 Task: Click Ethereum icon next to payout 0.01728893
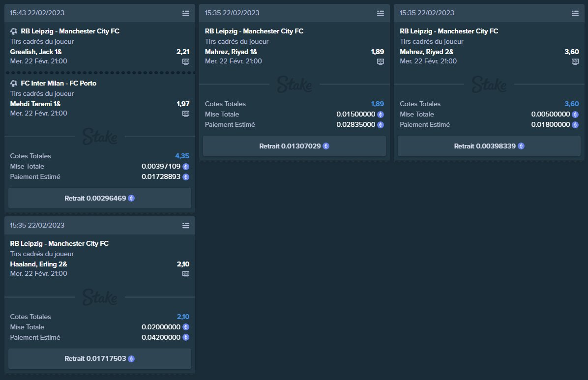pyautogui.click(x=186, y=176)
